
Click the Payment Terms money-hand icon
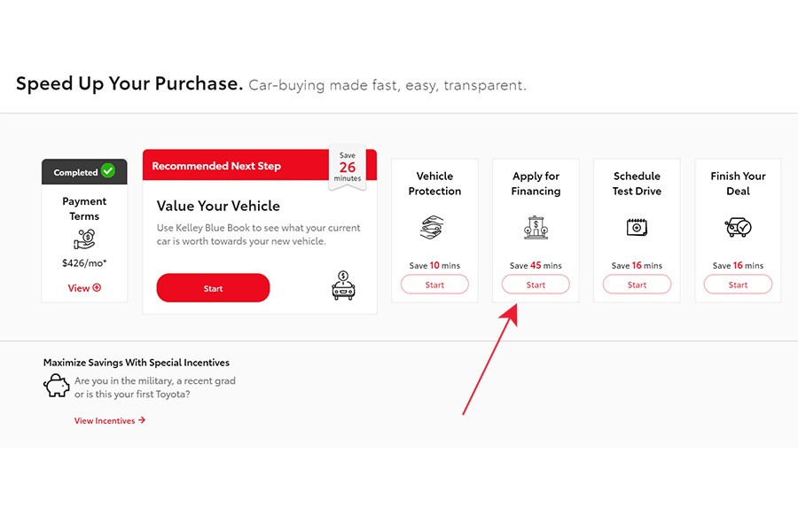[x=84, y=239]
